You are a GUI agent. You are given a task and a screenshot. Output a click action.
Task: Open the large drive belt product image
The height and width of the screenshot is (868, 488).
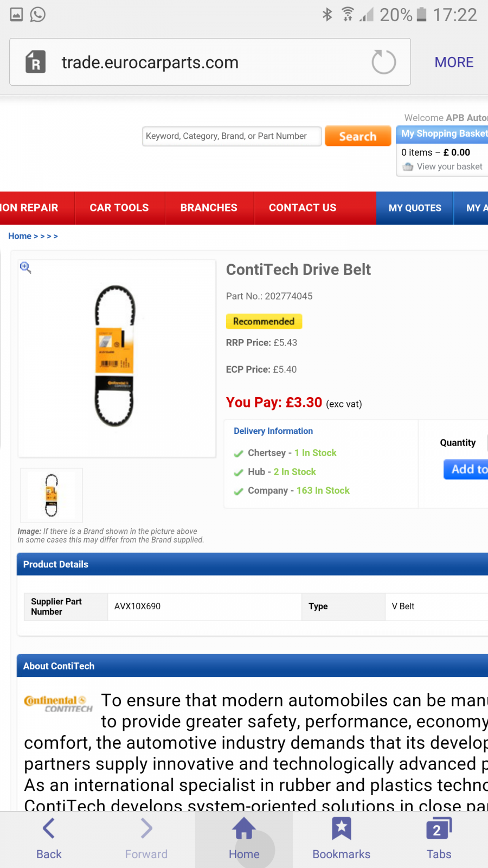(x=117, y=359)
